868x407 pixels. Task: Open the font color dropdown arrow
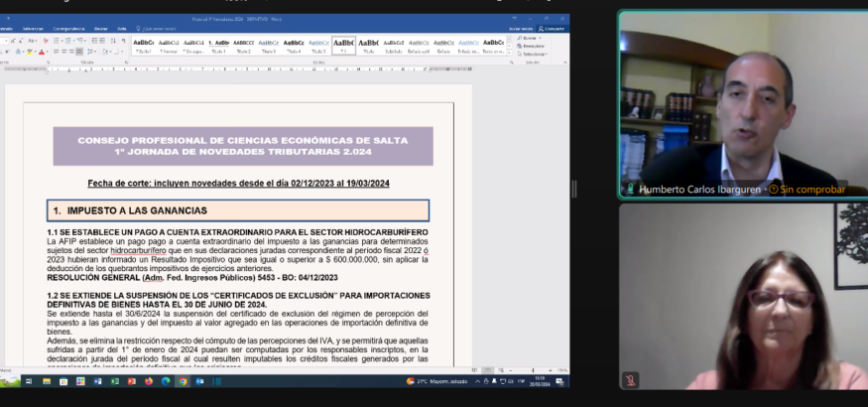pos(47,52)
